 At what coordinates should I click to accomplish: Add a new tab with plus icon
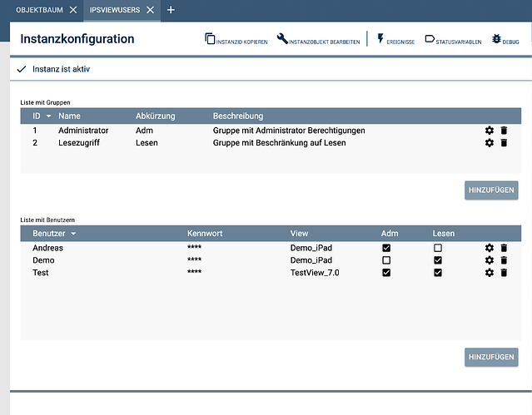coord(171,10)
